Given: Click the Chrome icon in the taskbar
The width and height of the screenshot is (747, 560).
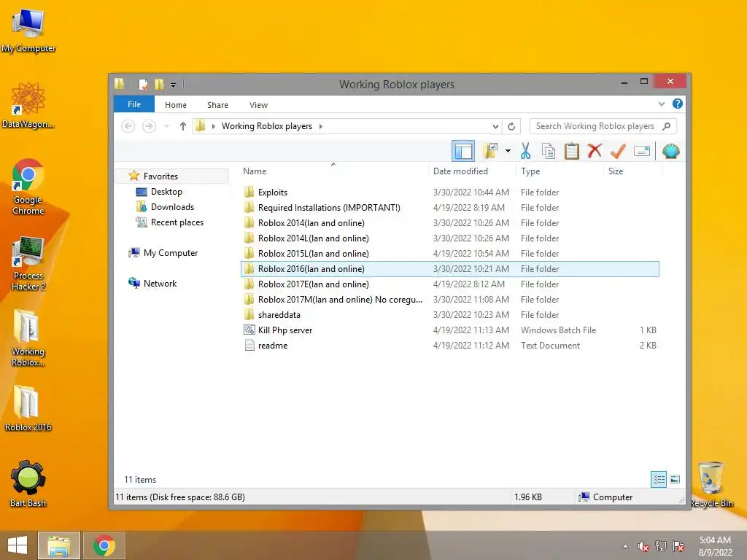Looking at the screenshot, I should [104, 545].
